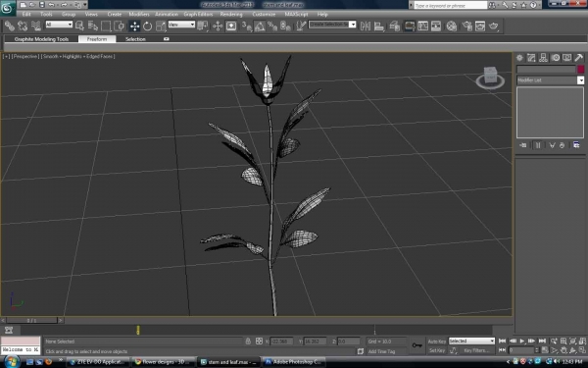Click Bind to Space Warp icon

point(36,26)
